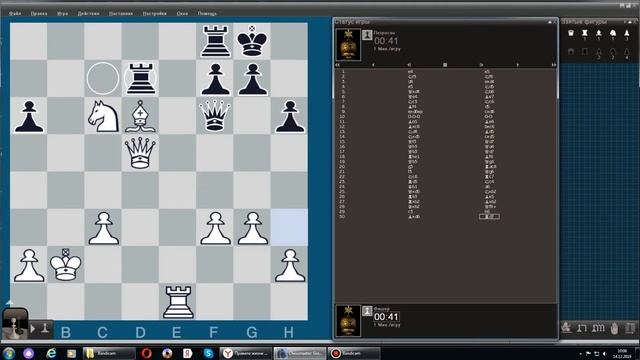The height and width of the screenshot is (360, 640).
Task: Switch to the Bandicam recorder taskbar button
Action: (x=353, y=353)
